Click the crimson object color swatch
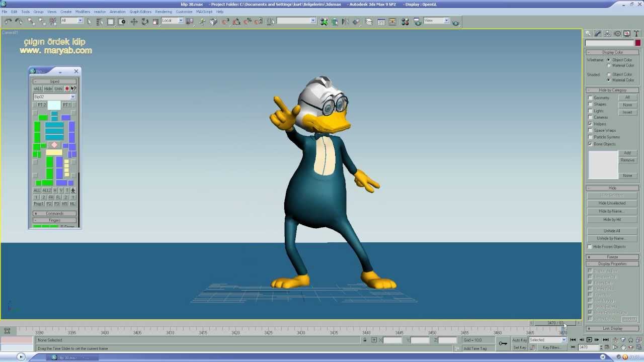644x362 pixels. coord(637,43)
